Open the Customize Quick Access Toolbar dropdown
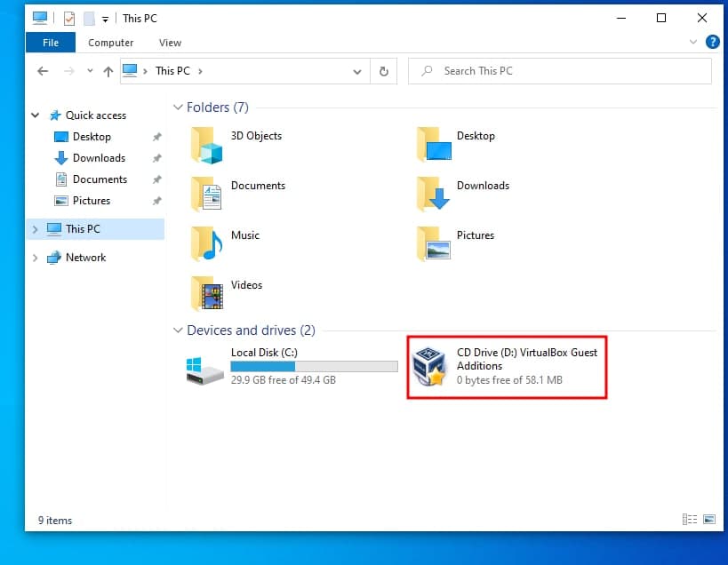The width and height of the screenshot is (728, 565). [x=106, y=19]
